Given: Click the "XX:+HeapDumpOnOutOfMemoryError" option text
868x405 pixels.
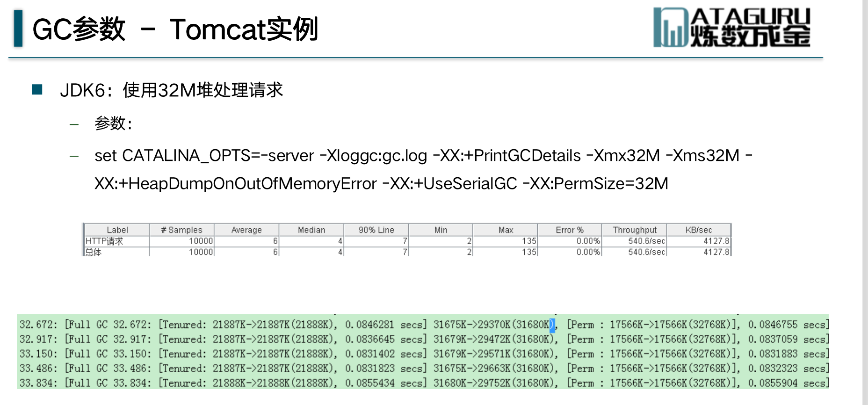Looking at the screenshot, I should coord(236,183).
